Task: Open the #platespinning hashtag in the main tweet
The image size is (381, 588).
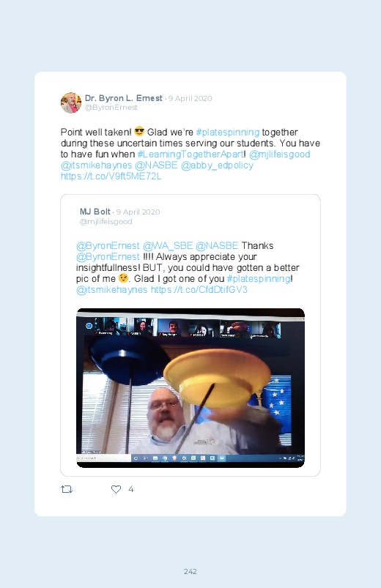Action: [228, 132]
